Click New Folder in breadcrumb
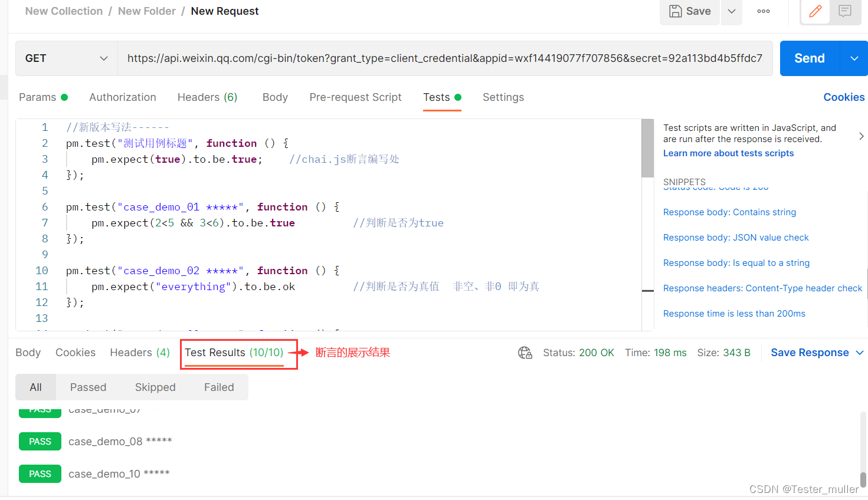 (x=147, y=11)
